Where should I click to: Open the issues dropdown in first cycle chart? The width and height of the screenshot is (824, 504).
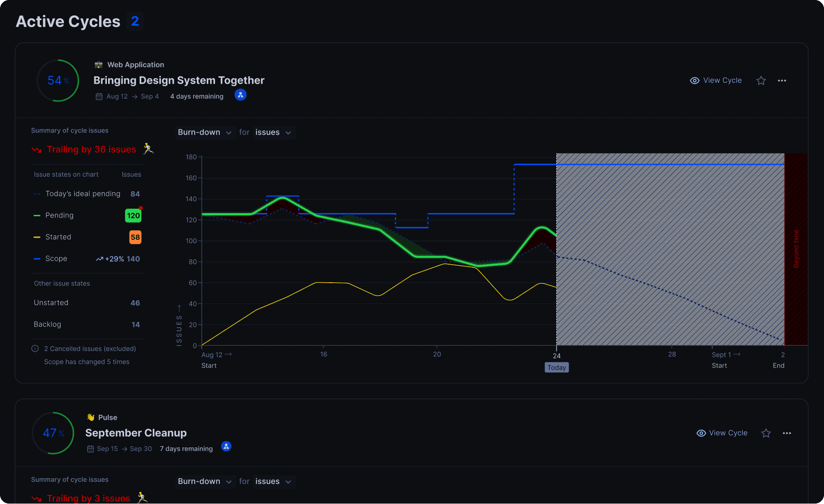273,133
